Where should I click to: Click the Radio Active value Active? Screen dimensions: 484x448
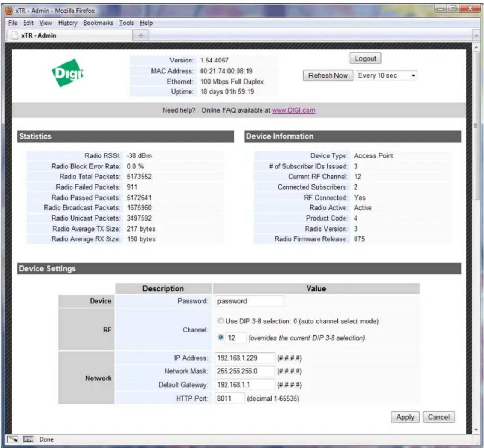[363, 208]
